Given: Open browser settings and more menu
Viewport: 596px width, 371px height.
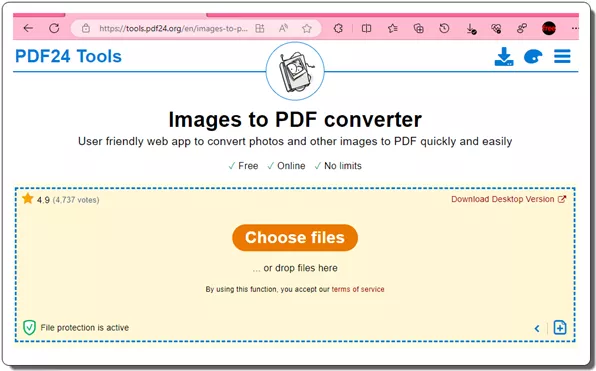Looking at the screenshot, I should 575,28.
